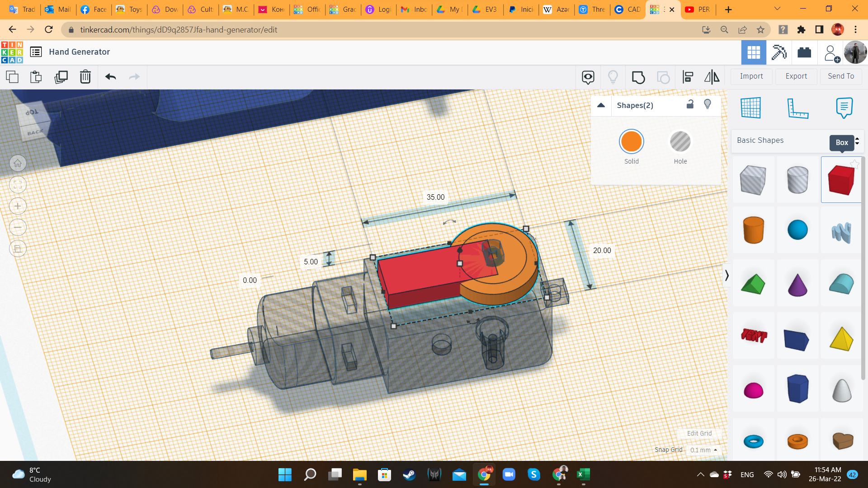Collapse the Shapes(2) inspector panel
The image size is (868, 488).
[x=601, y=105]
